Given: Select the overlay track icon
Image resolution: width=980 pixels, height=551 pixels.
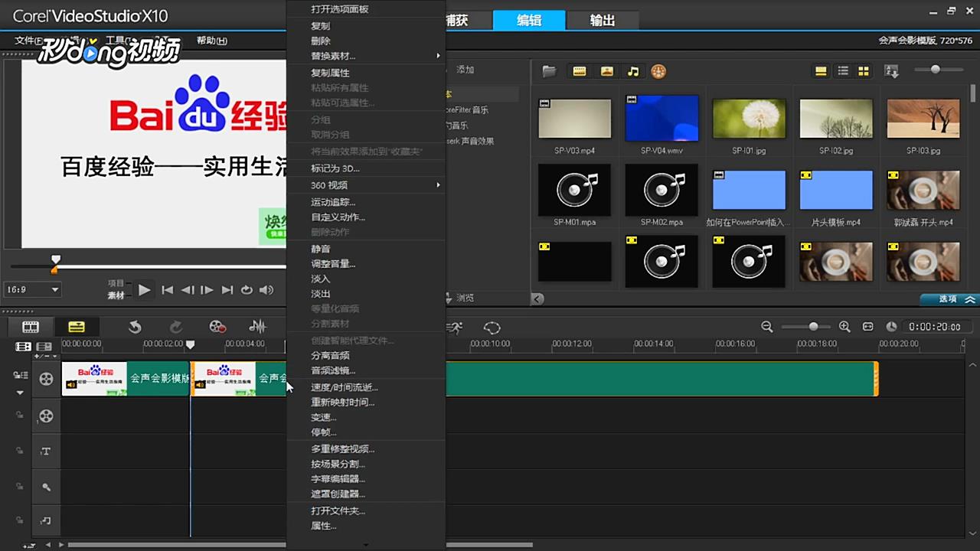Looking at the screenshot, I should [x=47, y=416].
